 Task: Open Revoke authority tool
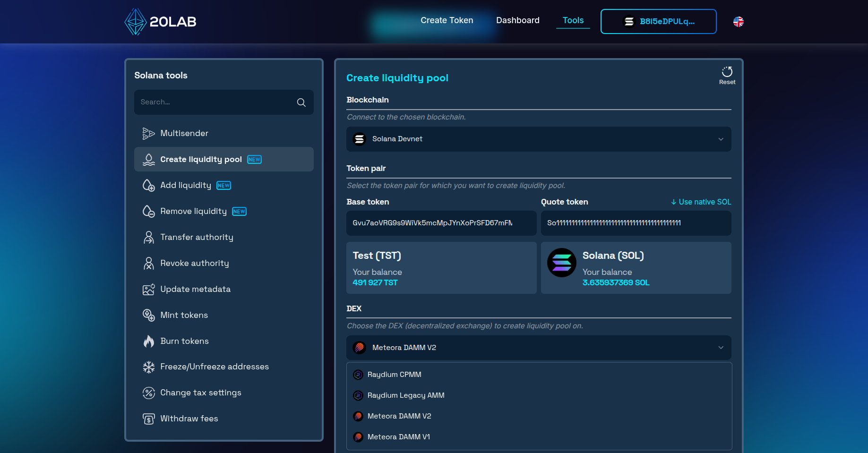point(224,264)
